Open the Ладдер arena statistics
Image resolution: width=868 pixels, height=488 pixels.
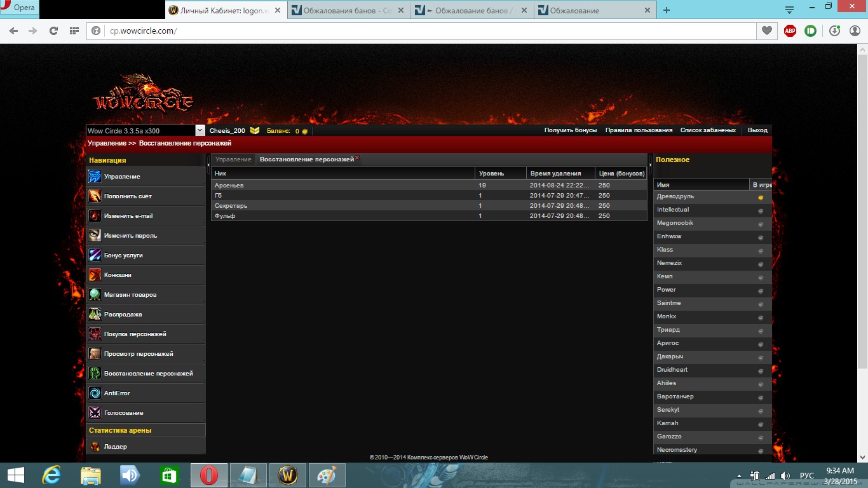115,447
